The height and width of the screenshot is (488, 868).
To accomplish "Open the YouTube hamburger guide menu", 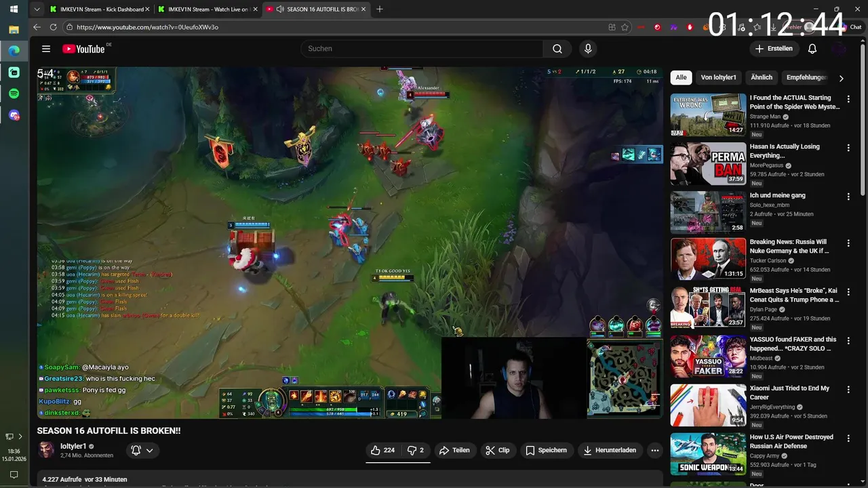I will 46,49.
